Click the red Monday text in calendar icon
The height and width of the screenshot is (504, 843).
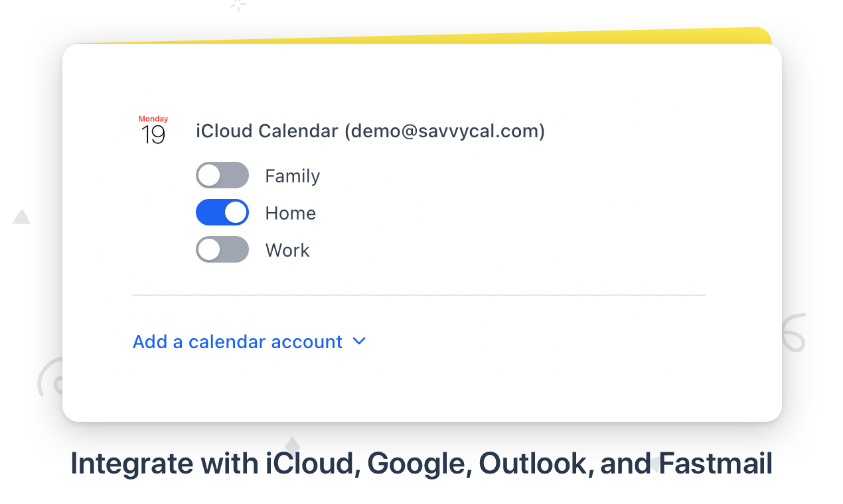(153, 119)
